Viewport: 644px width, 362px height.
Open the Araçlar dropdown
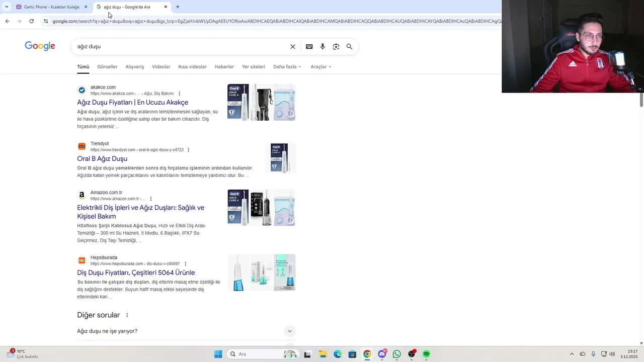(x=321, y=67)
